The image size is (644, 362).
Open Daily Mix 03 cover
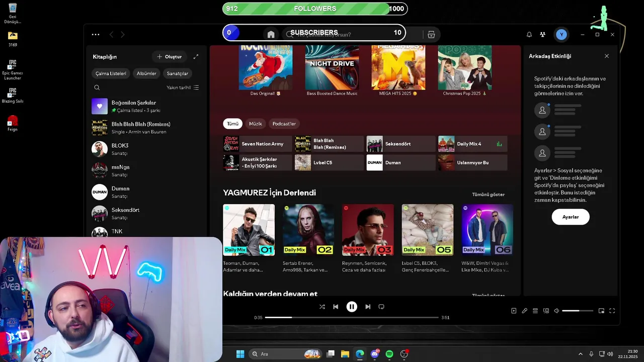pos(368,230)
